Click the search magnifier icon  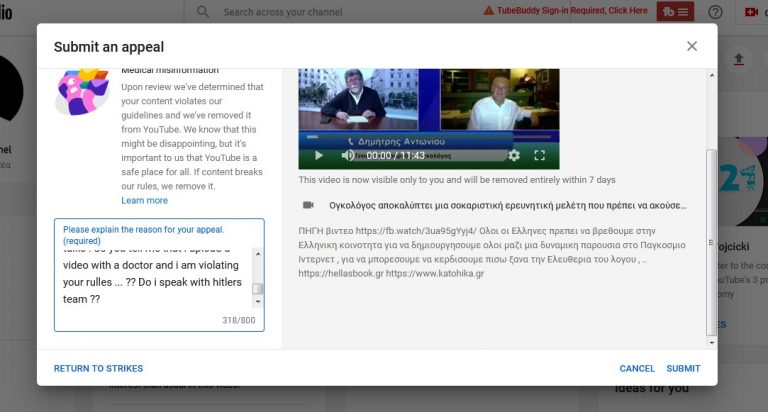click(203, 11)
